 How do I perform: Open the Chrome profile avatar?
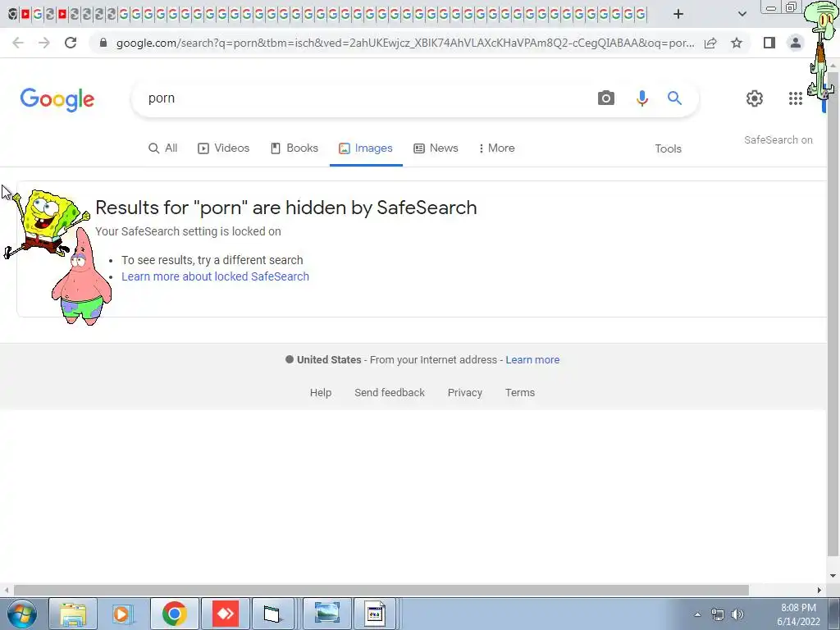click(x=796, y=43)
